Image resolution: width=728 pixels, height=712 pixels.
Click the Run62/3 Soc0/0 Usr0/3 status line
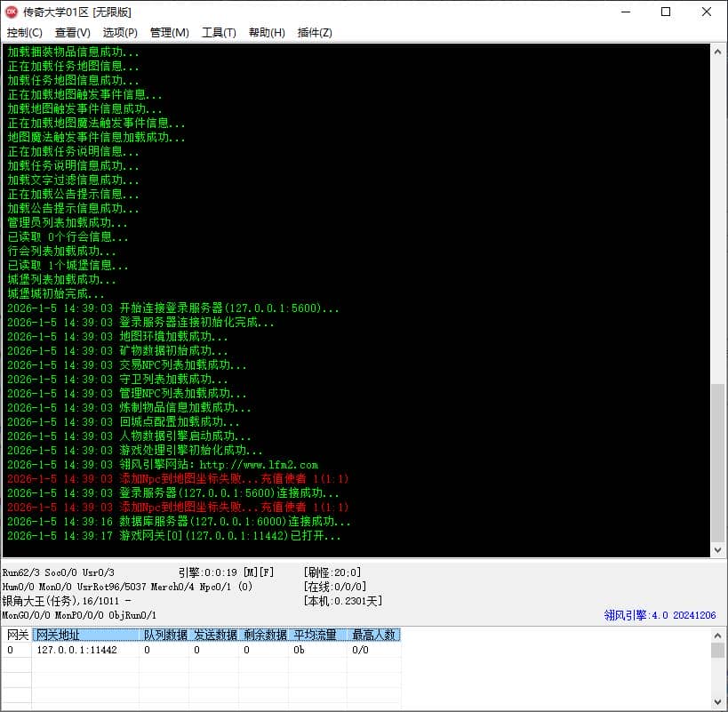(x=58, y=572)
